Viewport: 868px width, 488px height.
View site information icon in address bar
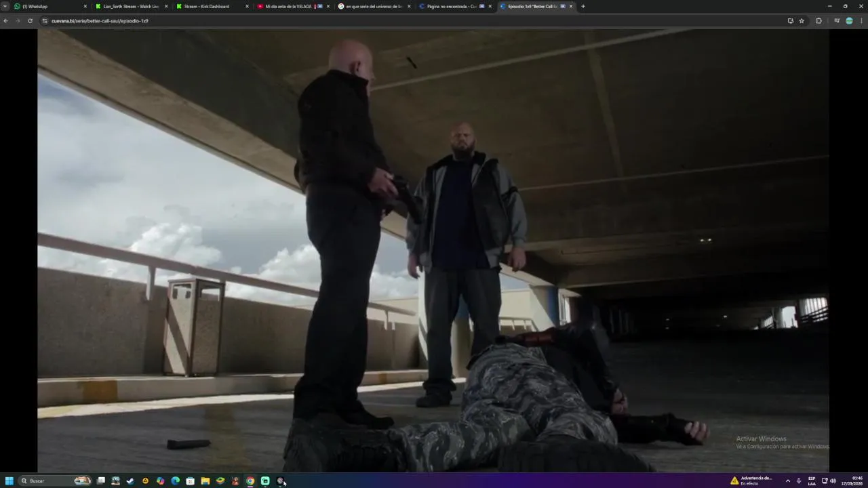tap(45, 21)
